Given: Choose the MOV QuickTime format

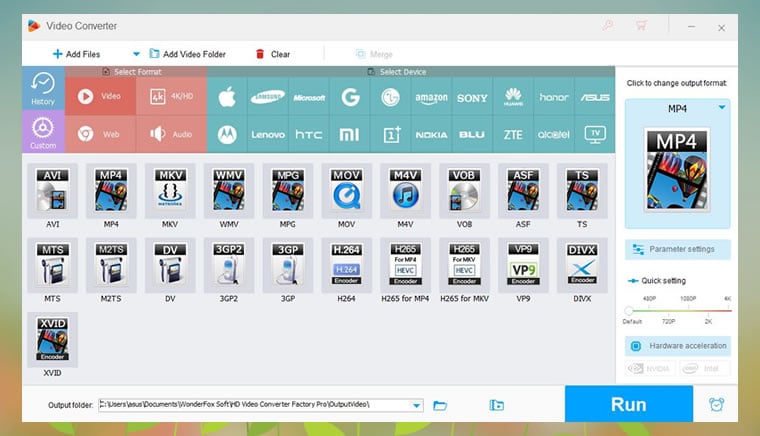Looking at the screenshot, I should click(x=347, y=190).
